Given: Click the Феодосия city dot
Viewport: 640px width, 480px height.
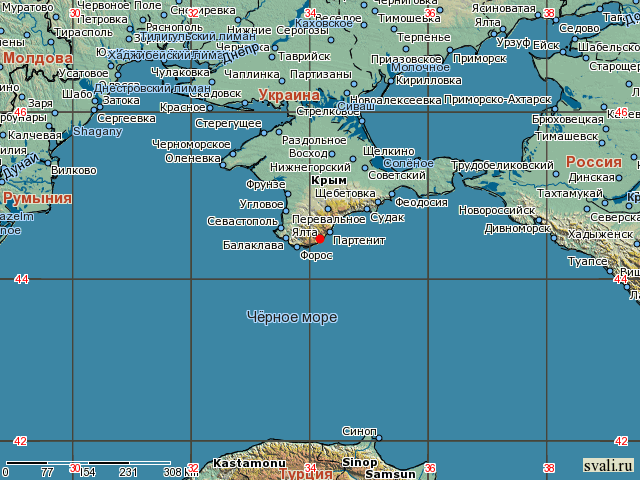Looking at the screenshot, I should coord(396,202).
